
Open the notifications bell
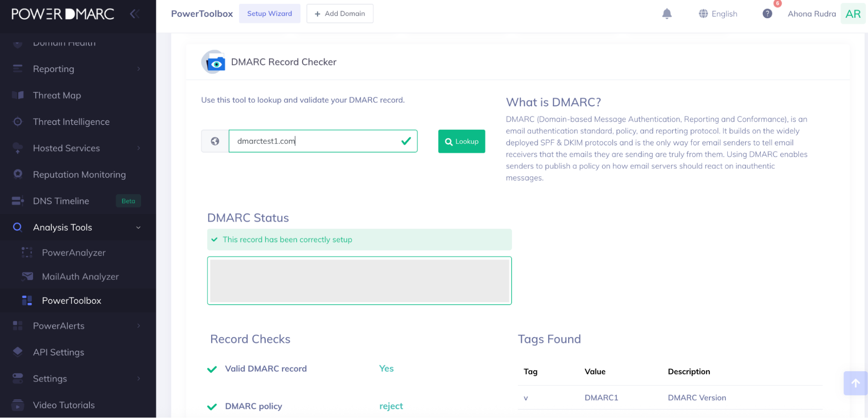click(x=667, y=13)
